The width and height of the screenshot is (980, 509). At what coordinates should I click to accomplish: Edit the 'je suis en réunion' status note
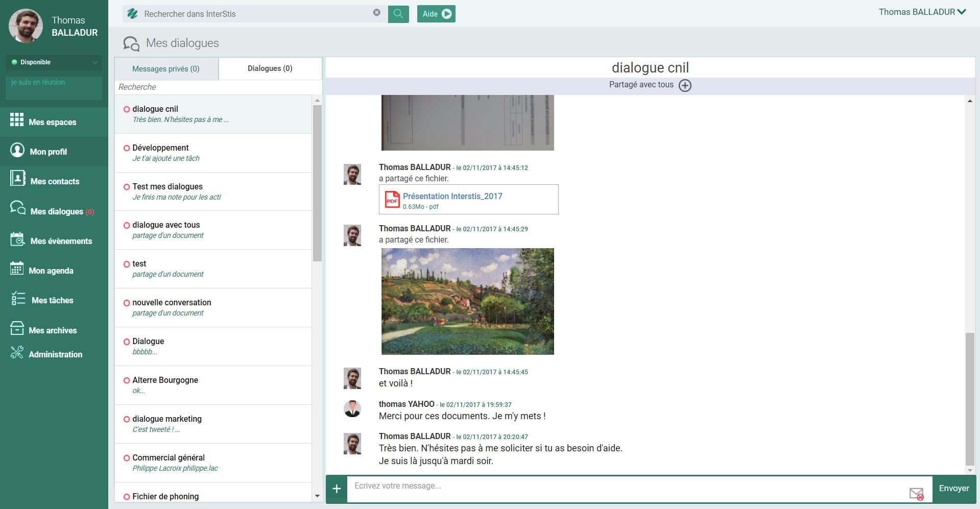[54, 88]
